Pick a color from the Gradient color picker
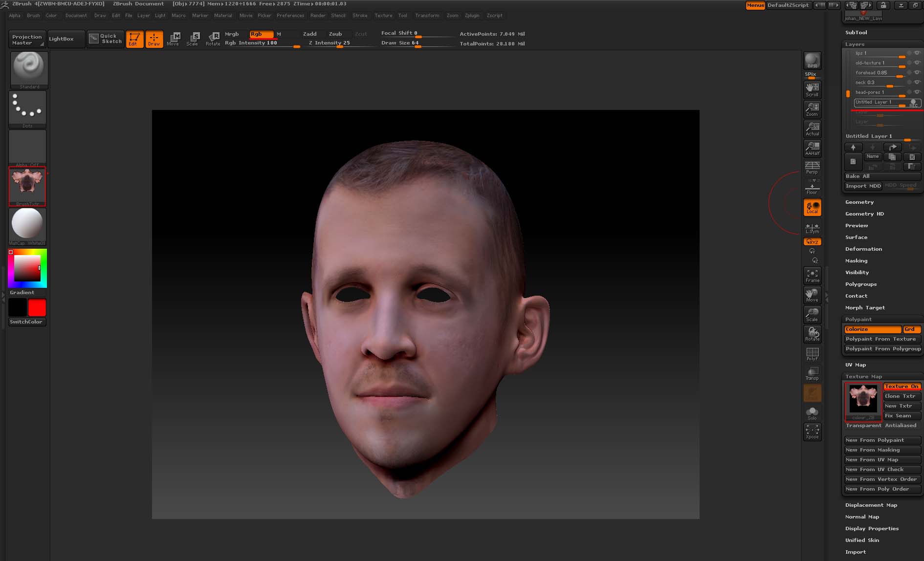The height and width of the screenshot is (561, 924). [x=27, y=268]
